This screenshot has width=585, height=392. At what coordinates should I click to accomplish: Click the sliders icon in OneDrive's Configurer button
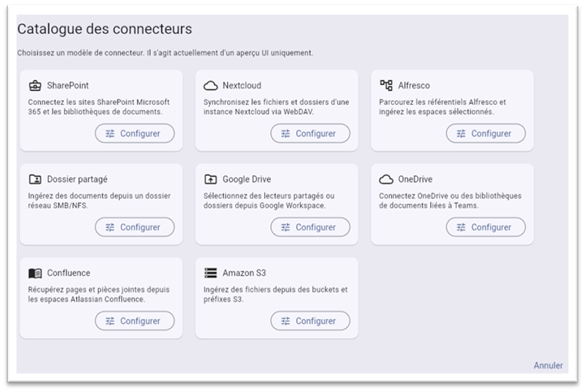pos(461,227)
